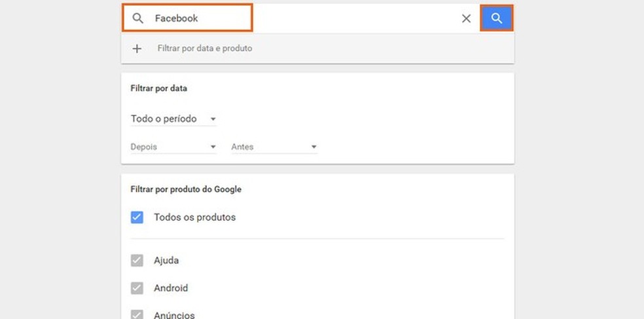Screen dimensions: 644x319
Task: Click the plus icon to add filters
Action: pos(137,48)
